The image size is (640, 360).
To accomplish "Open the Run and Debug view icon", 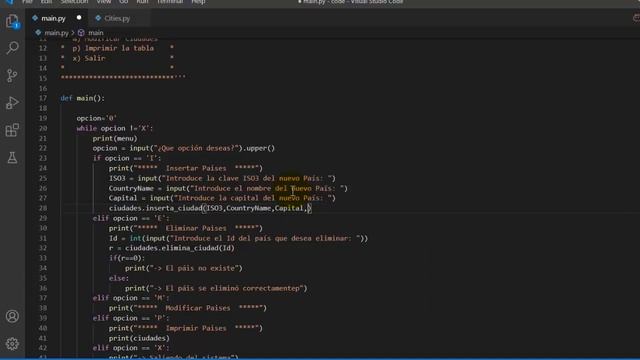I will [x=12, y=103].
